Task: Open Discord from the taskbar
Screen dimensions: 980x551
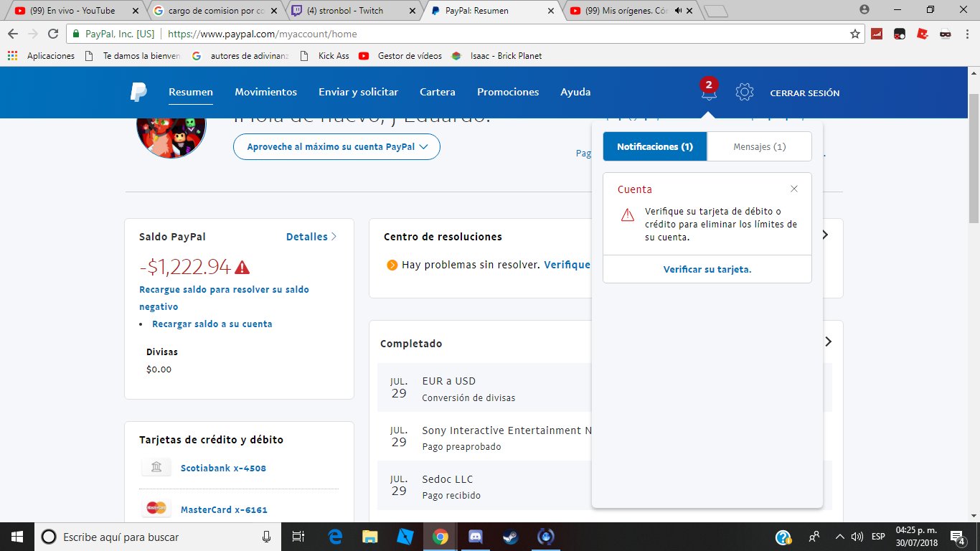Action: tap(476, 537)
